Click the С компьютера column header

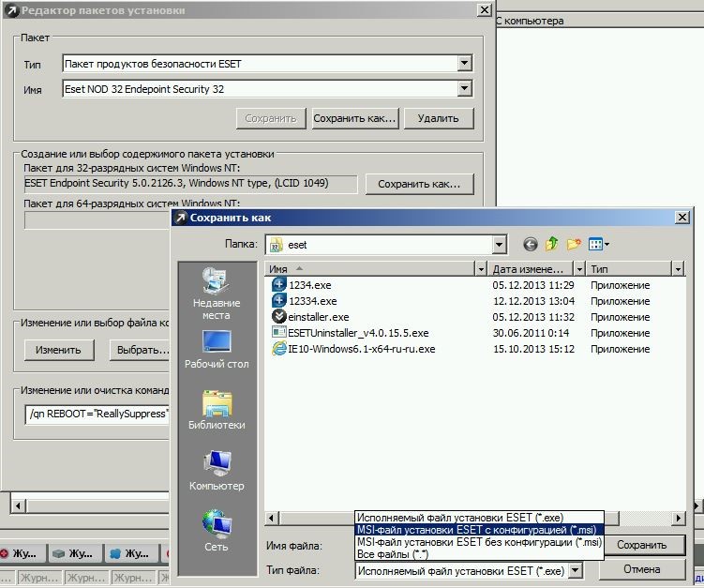tap(600, 21)
